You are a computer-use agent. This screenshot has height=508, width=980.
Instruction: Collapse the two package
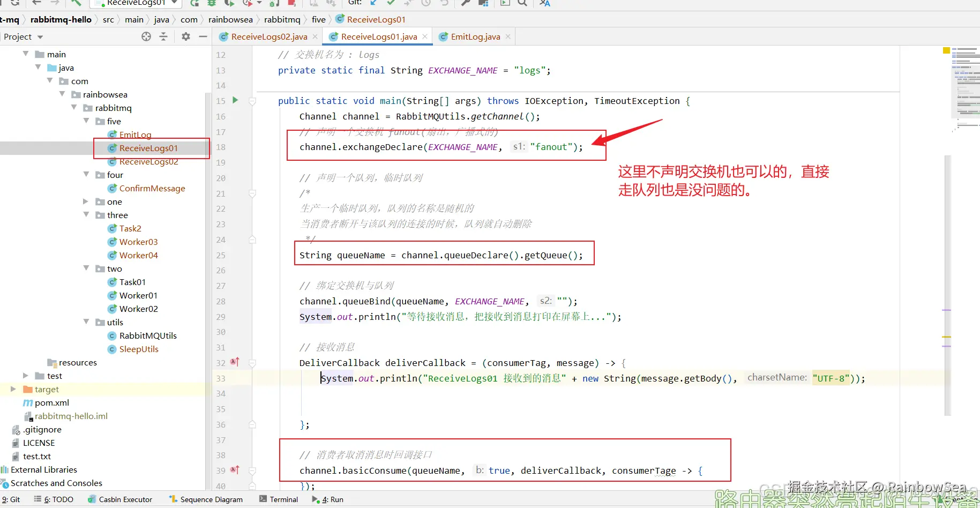86,268
